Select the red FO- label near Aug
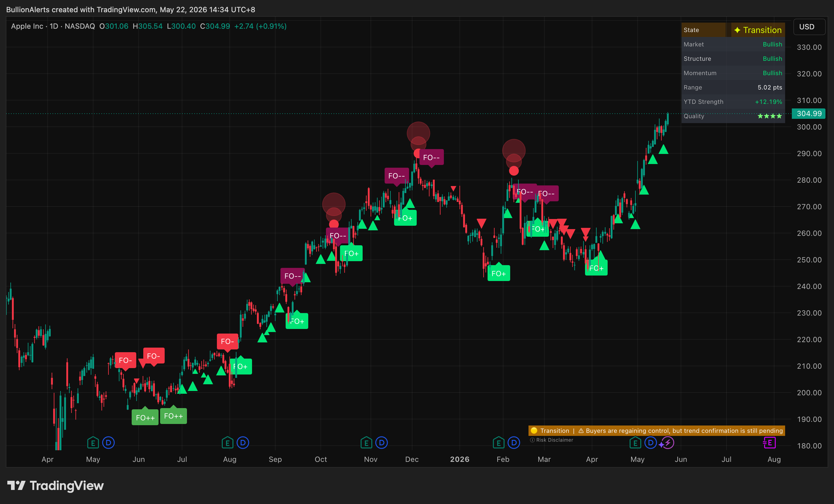 click(x=228, y=341)
